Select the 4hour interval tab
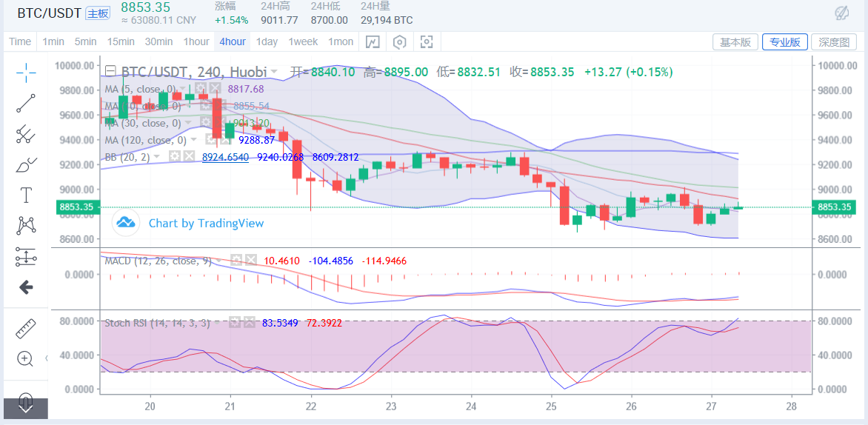868x425 pixels. (x=233, y=41)
